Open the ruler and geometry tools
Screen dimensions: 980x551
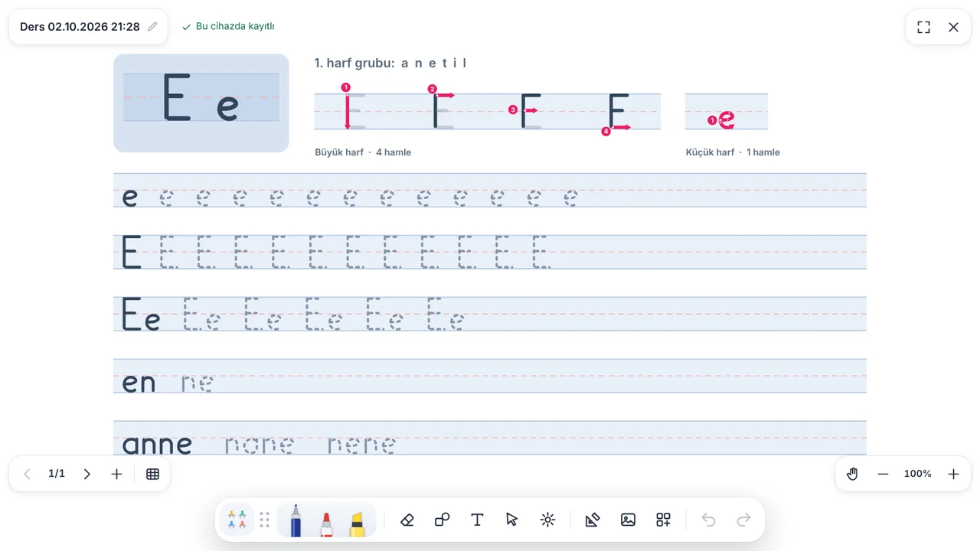593,520
